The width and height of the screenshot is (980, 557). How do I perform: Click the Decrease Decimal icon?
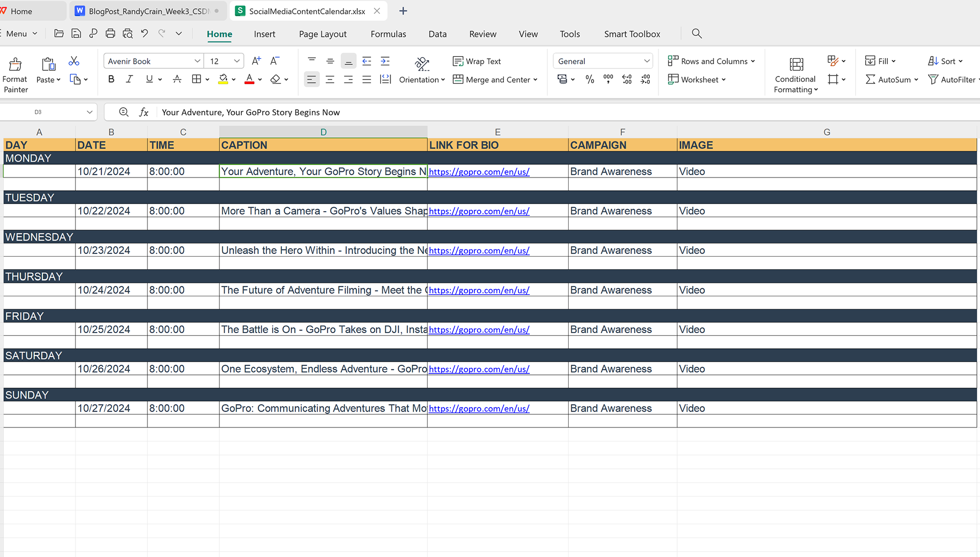646,80
